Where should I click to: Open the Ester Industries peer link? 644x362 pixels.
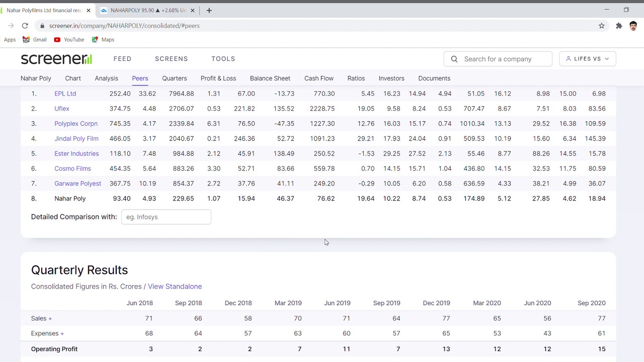pos(76,154)
